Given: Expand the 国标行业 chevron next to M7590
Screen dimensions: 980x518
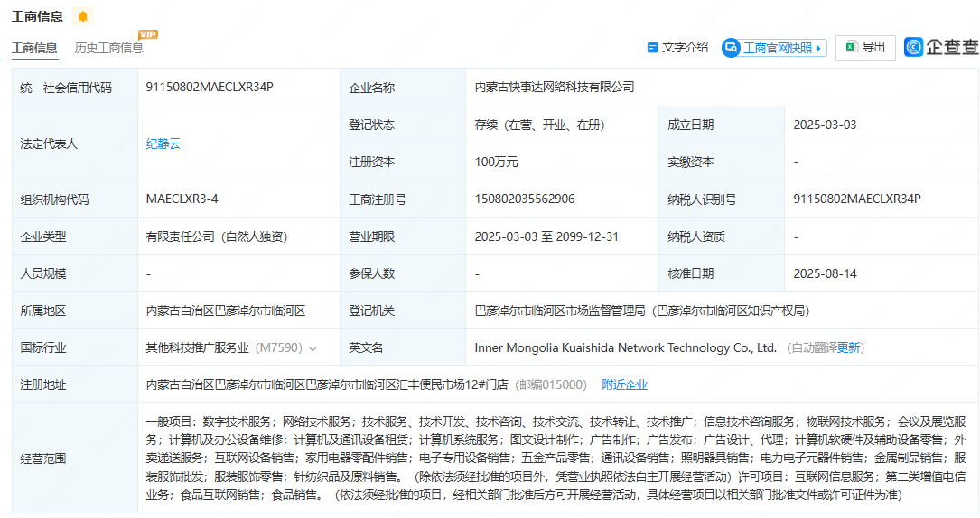Looking at the screenshot, I should (313, 348).
